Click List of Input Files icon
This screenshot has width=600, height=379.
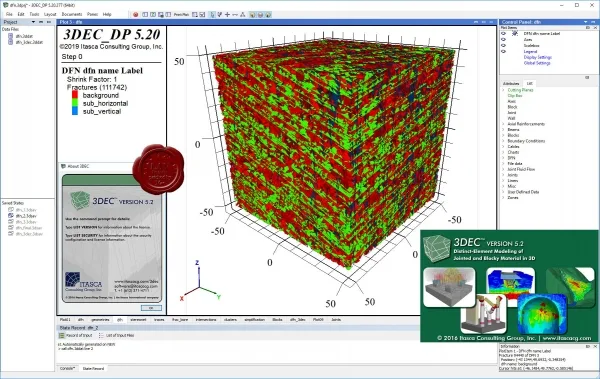(x=101, y=335)
